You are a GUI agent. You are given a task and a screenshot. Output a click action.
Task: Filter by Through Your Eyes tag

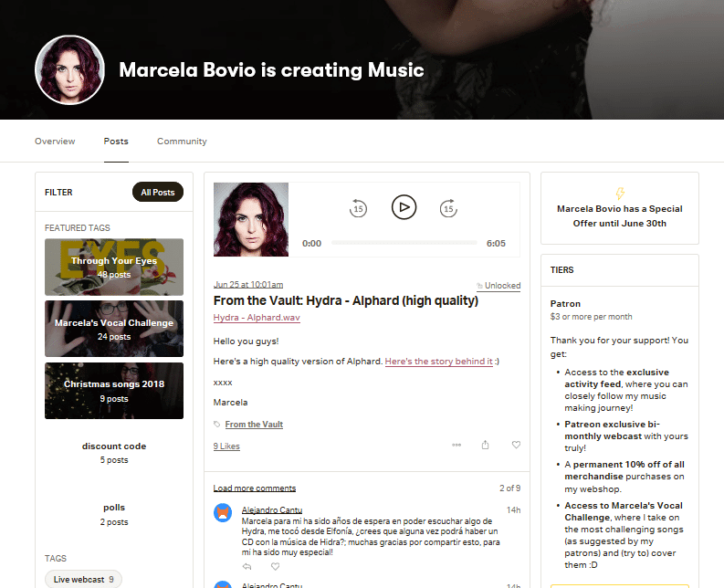pos(114,267)
